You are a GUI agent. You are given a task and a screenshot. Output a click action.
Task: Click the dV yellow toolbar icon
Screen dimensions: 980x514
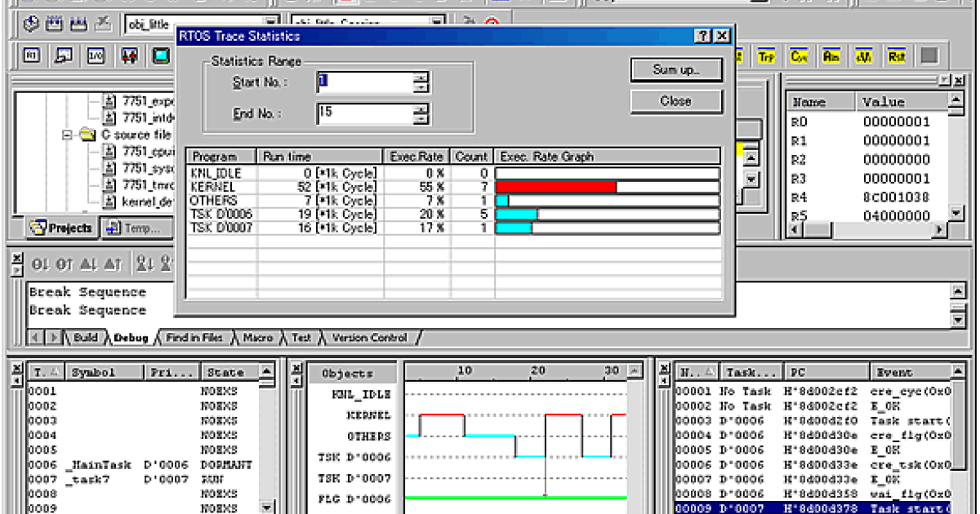863,55
